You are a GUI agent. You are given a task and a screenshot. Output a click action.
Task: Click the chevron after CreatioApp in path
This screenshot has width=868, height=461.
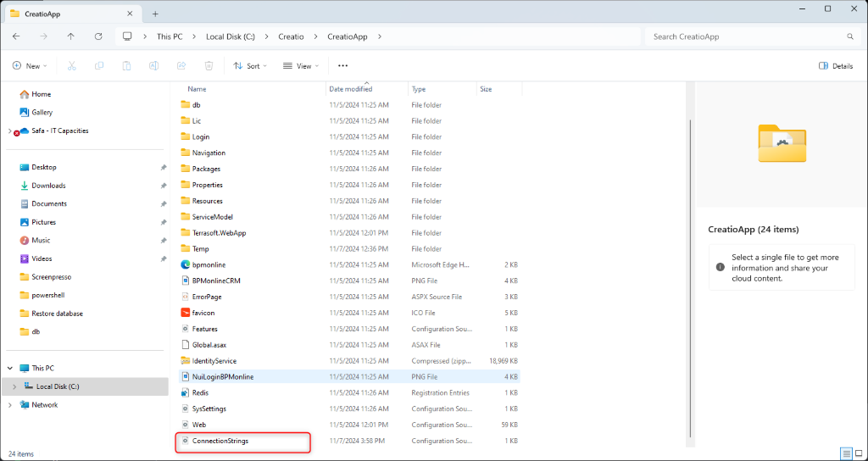click(x=380, y=36)
